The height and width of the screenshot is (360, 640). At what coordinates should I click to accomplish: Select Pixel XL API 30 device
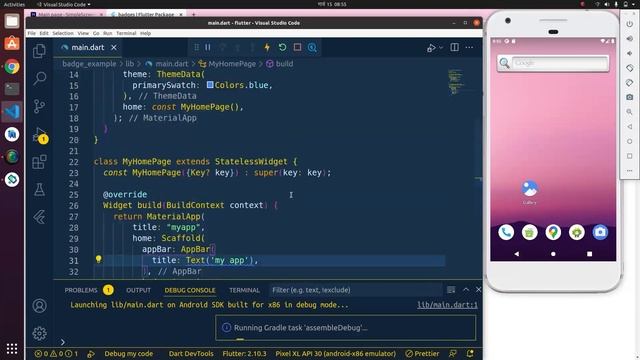[x=336, y=353]
